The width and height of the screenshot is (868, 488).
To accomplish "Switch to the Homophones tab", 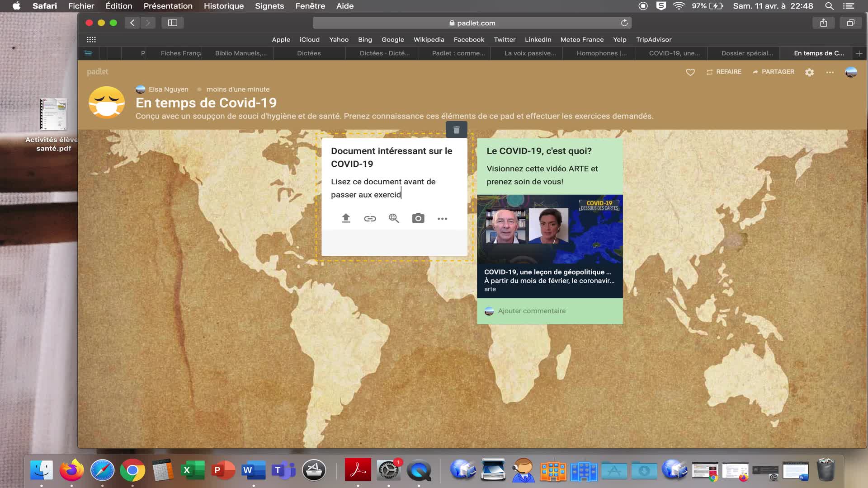I will [x=601, y=53].
